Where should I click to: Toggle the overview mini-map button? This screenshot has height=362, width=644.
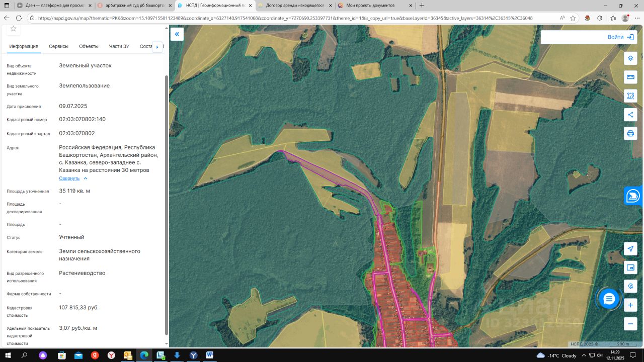point(630,267)
